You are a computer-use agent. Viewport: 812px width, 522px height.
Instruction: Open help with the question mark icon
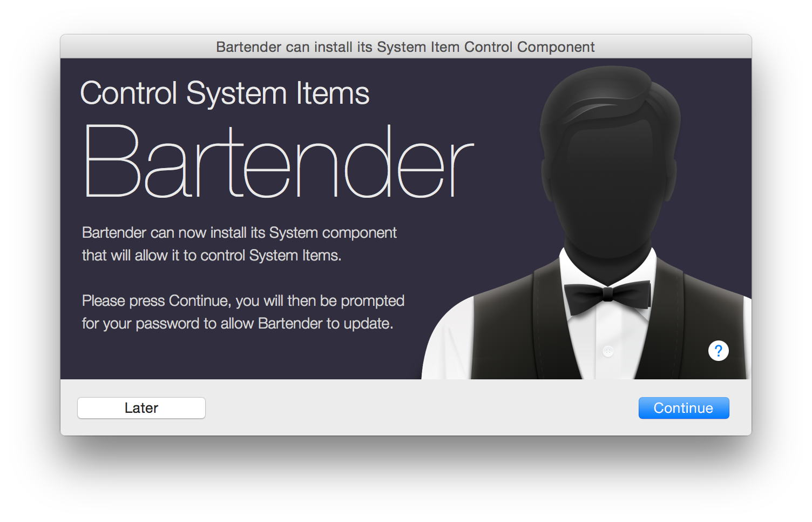[x=718, y=351]
